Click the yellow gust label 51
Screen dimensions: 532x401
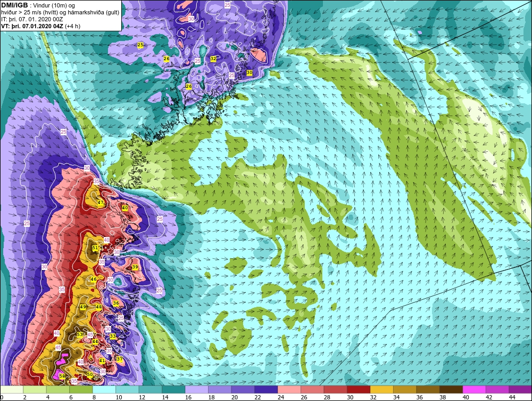(95, 248)
